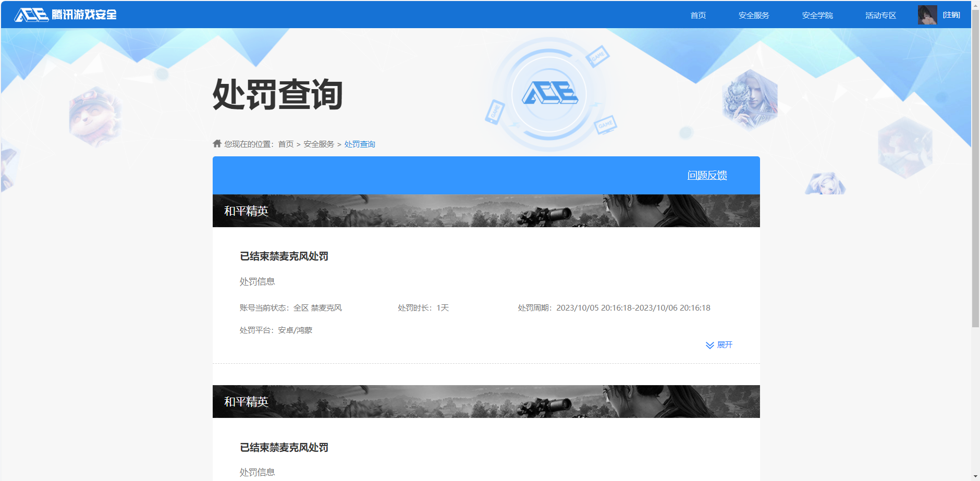The image size is (980, 481).
Task: Click the scrollbar up arrow
Action: pyautogui.click(x=975, y=5)
